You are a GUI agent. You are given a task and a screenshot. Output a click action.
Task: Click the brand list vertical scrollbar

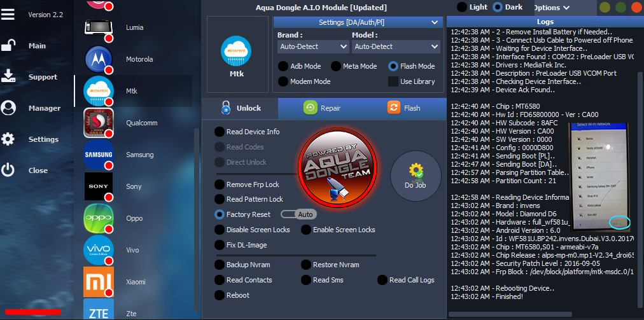[197, 221]
